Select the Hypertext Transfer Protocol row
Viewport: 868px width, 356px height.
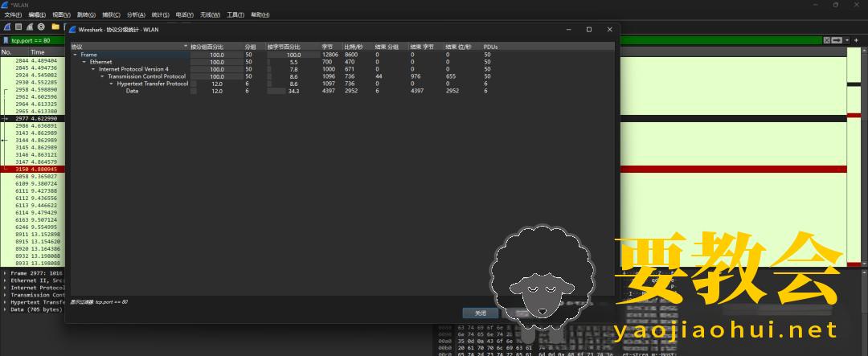point(342,84)
